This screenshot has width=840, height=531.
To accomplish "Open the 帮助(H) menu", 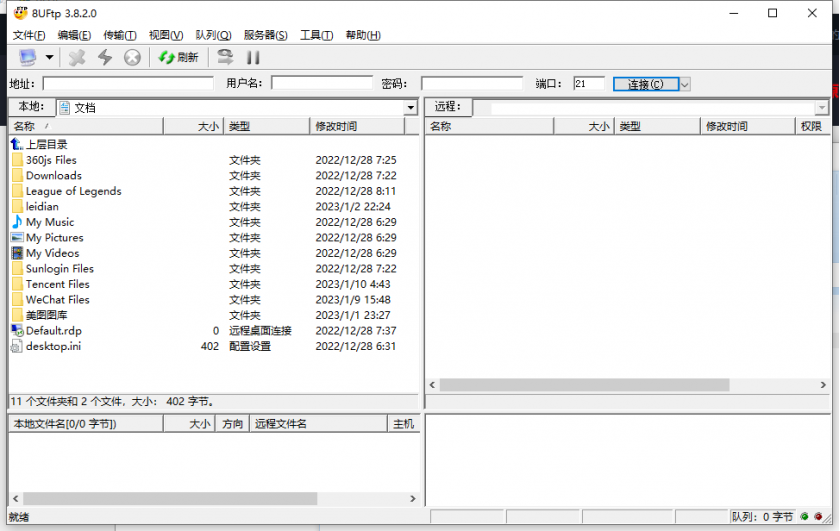I will click(363, 35).
